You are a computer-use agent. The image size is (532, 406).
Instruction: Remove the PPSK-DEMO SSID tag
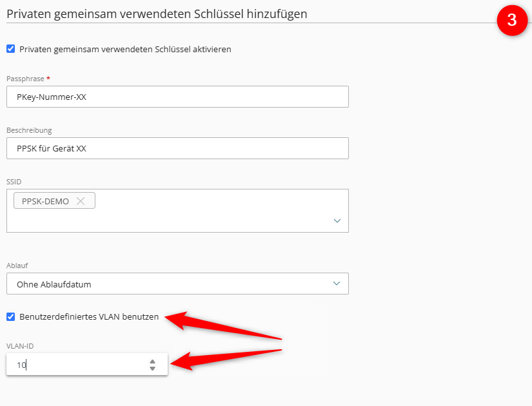[81, 201]
